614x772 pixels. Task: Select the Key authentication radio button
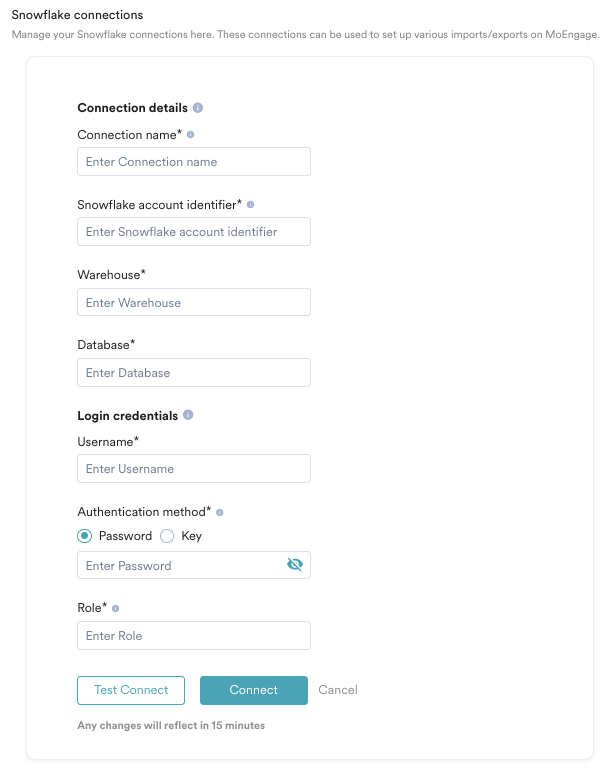tap(168, 536)
